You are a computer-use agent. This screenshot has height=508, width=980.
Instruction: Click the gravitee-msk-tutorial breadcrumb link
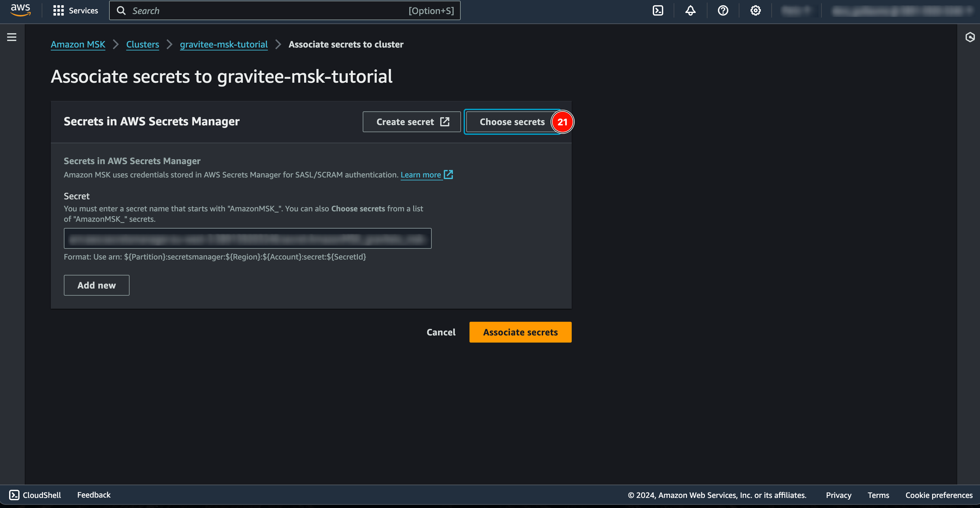(223, 45)
